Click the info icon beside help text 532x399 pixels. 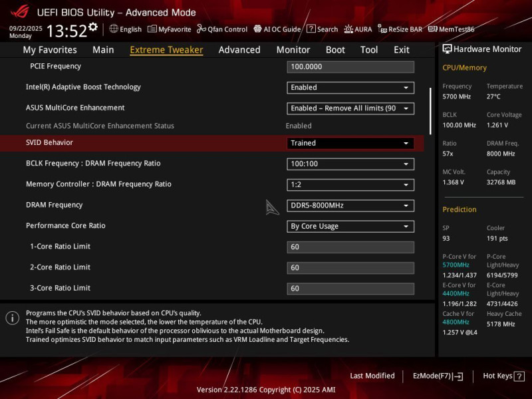12,318
